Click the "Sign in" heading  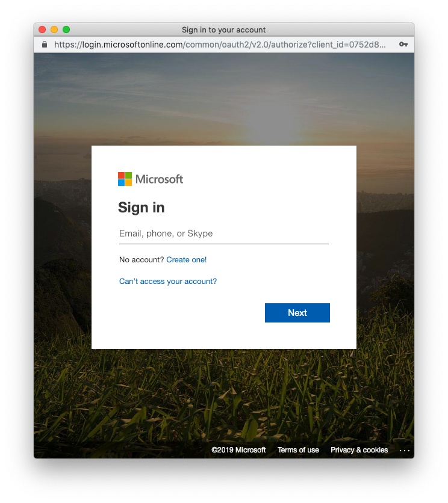coord(141,208)
